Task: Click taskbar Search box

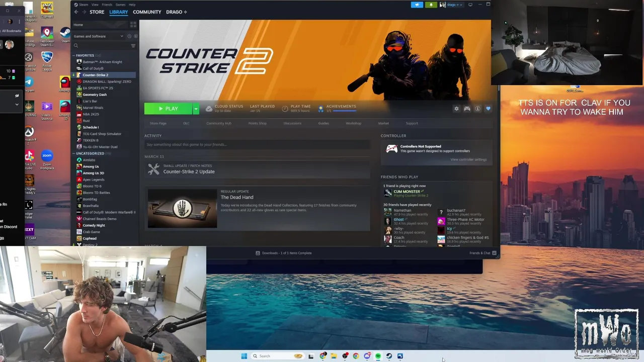Action: (x=277, y=356)
